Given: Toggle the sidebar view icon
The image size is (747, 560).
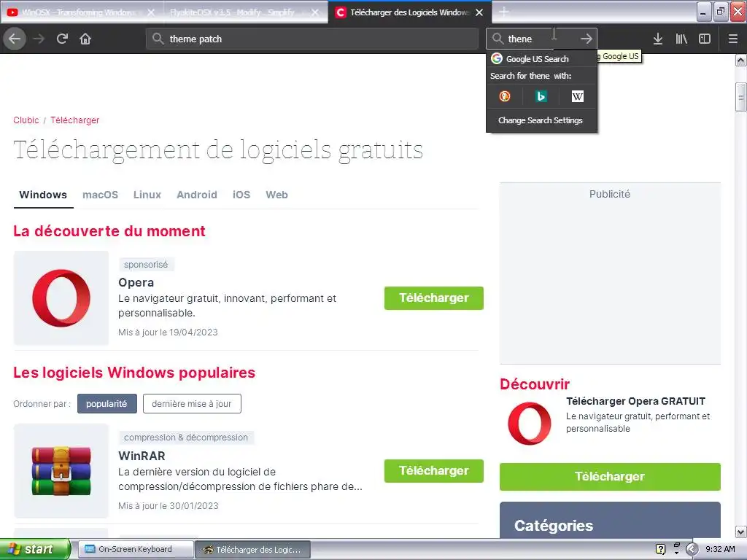Looking at the screenshot, I should click(x=705, y=39).
